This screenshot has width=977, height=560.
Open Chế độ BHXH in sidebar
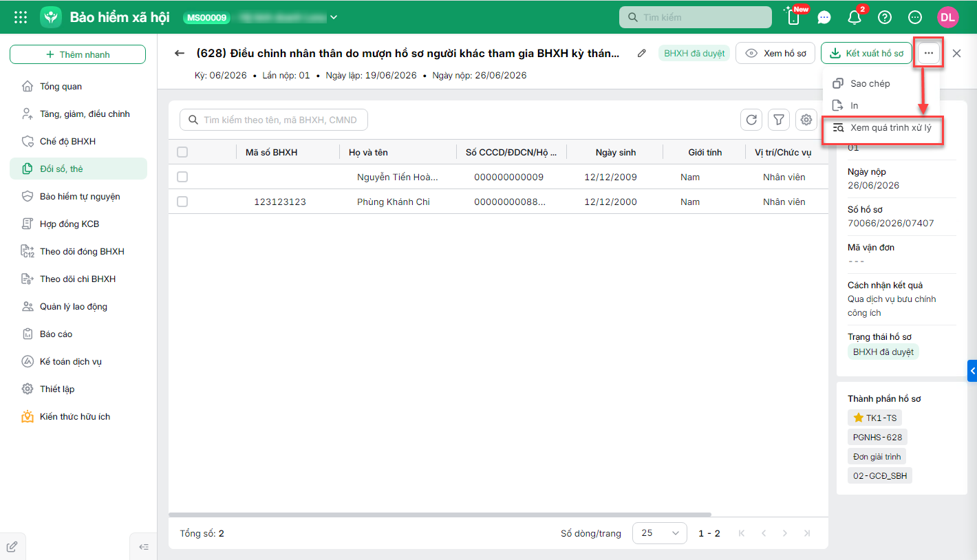78,141
